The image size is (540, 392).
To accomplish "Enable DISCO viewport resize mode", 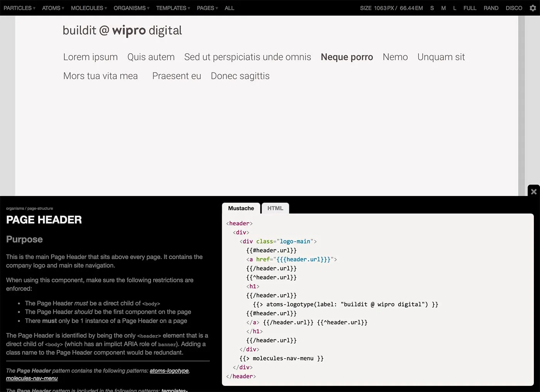I will 514,8.
